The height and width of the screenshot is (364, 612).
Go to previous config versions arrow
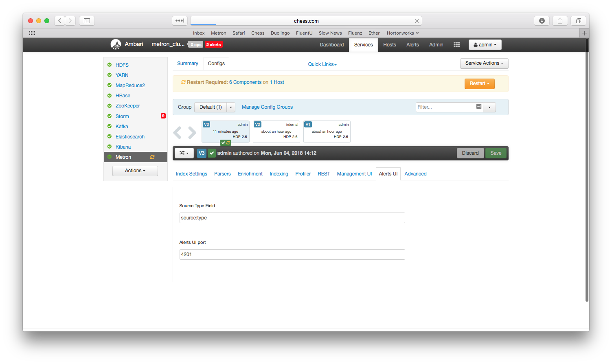(x=177, y=132)
